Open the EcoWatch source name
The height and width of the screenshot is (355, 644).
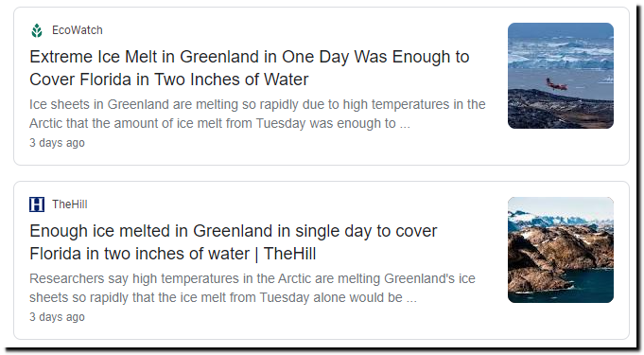pyautogui.click(x=78, y=30)
